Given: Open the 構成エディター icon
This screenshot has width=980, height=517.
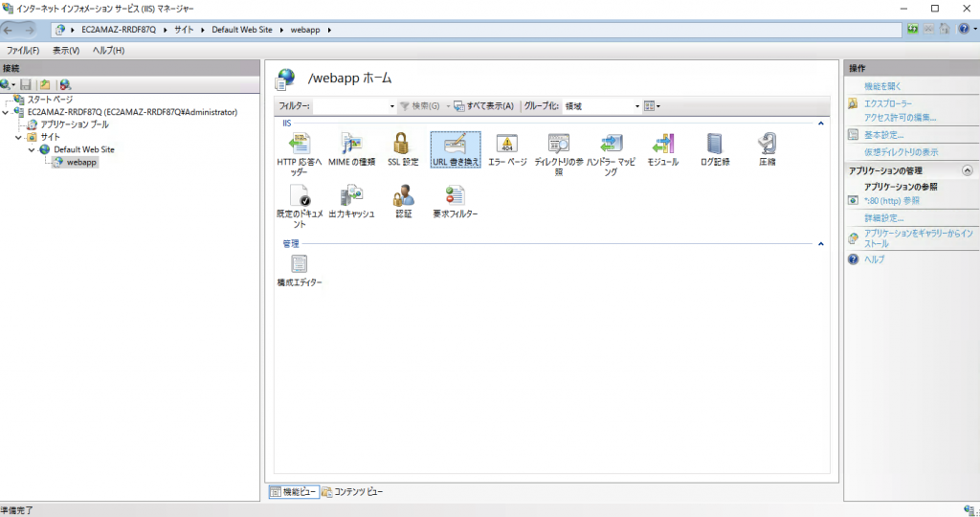Looking at the screenshot, I should (x=299, y=266).
